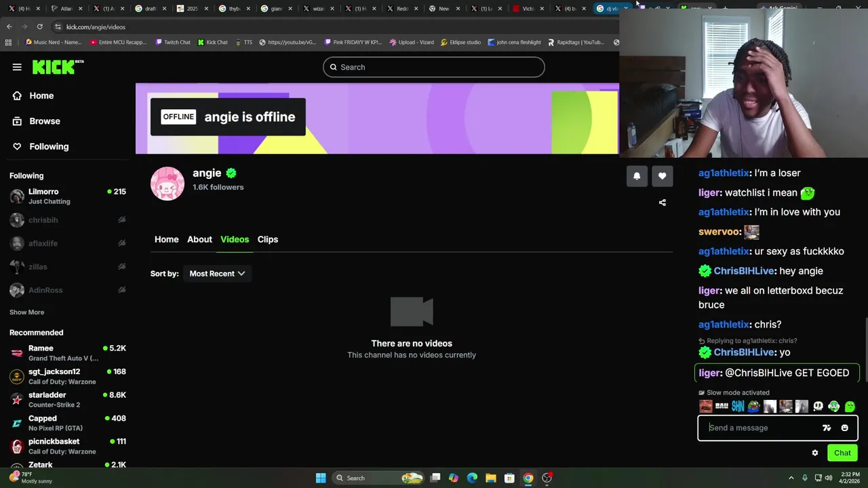
Task: Insert the laughing man face emote
Action: point(706,407)
